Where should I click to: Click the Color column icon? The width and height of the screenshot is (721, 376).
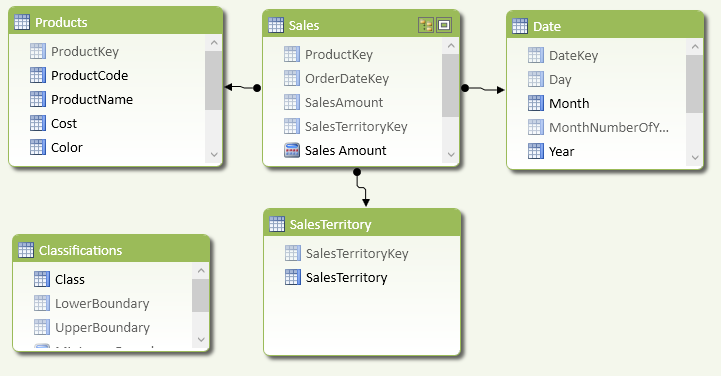pyautogui.click(x=38, y=147)
